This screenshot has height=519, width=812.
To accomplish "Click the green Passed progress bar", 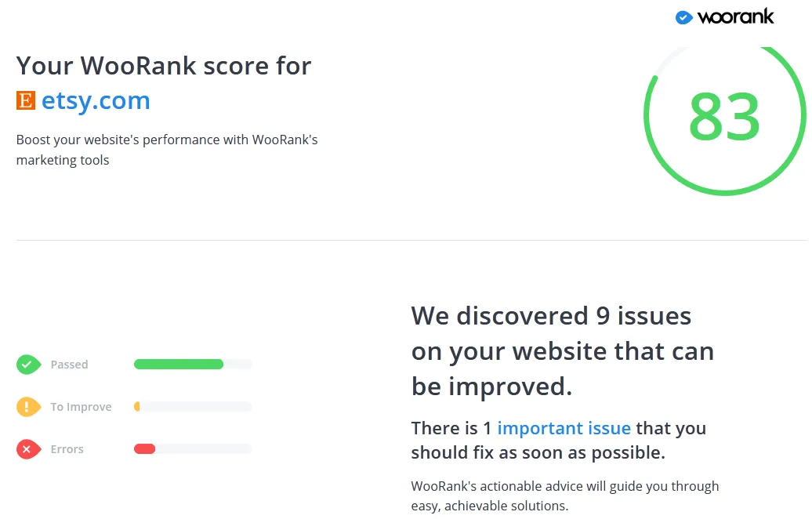I will 179,364.
